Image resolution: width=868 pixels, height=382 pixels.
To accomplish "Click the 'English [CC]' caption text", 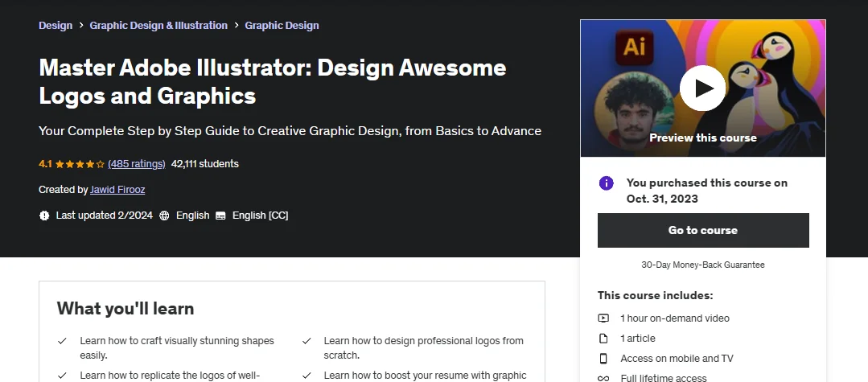I will click(x=260, y=216).
